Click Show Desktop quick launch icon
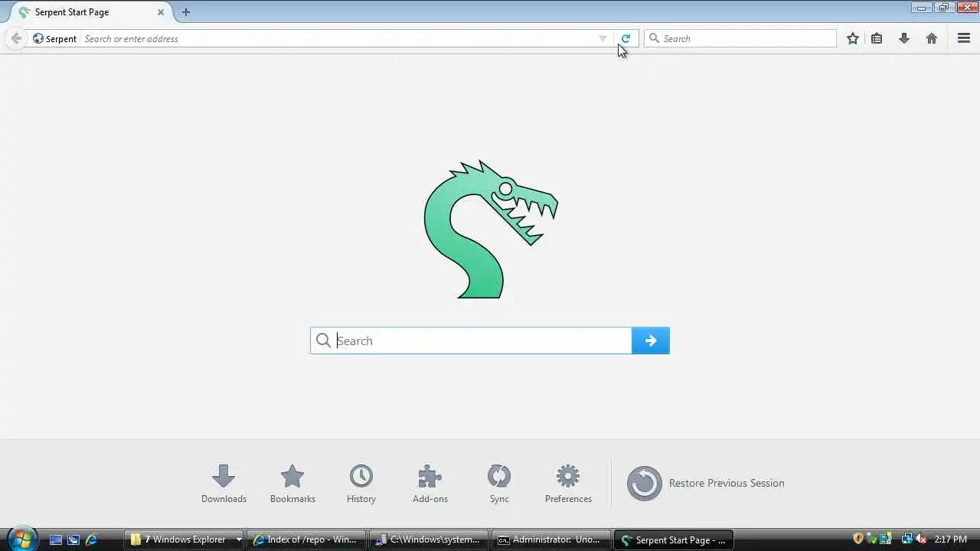This screenshot has width=980, height=551. (56, 540)
